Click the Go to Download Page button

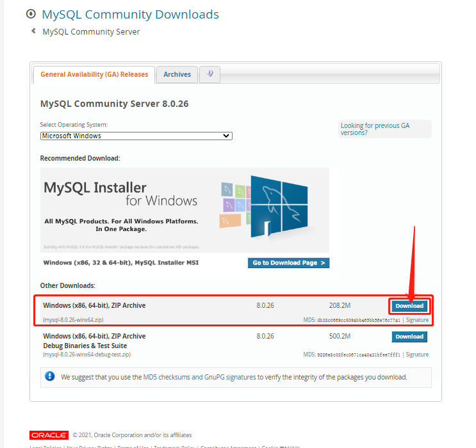[x=288, y=263]
